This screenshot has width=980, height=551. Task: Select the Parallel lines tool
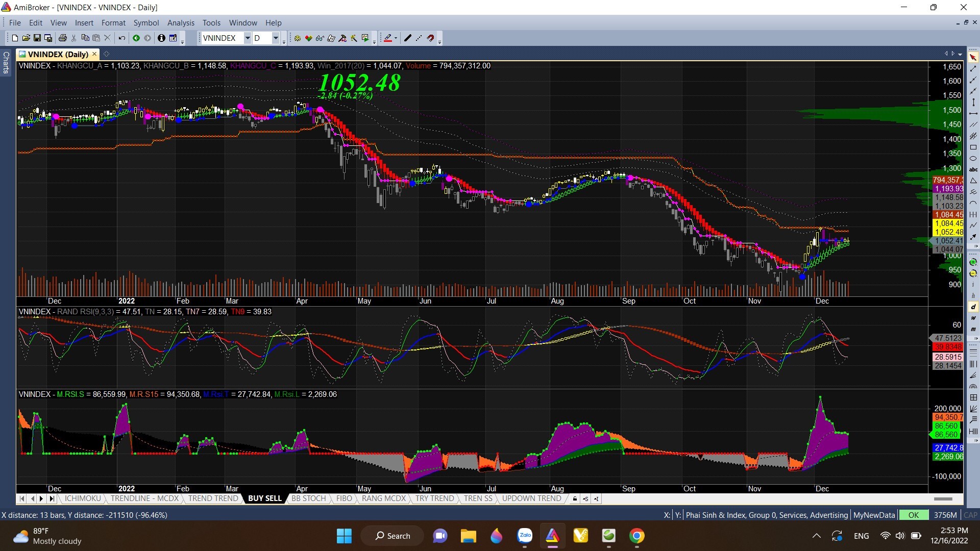(x=973, y=124)
